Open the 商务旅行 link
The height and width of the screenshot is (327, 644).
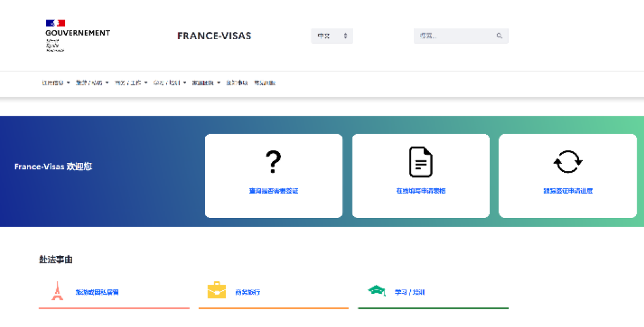pyautogui.click(x=248, y=292)
